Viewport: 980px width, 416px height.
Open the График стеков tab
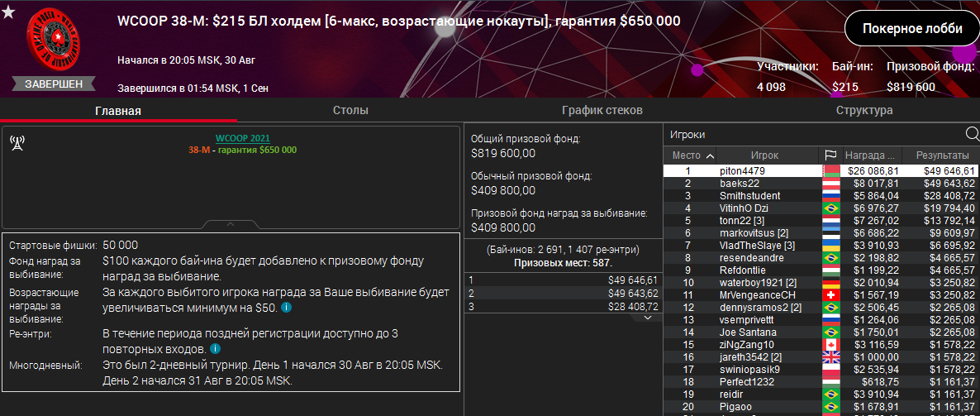[602, 110]
